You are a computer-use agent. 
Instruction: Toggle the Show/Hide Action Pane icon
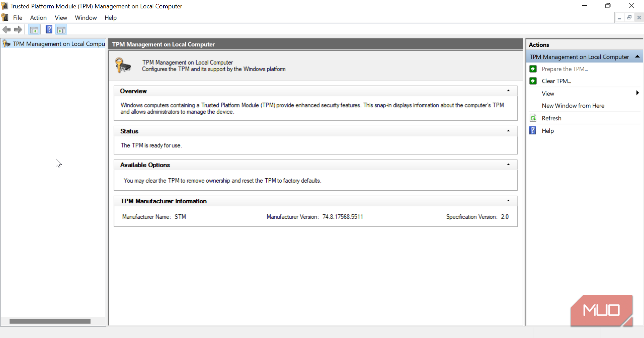61,30
